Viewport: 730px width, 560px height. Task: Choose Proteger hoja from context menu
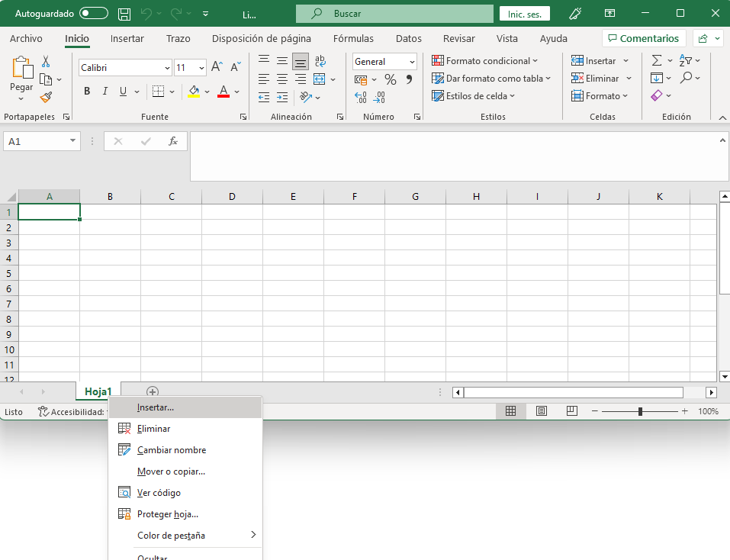[186, 514]
